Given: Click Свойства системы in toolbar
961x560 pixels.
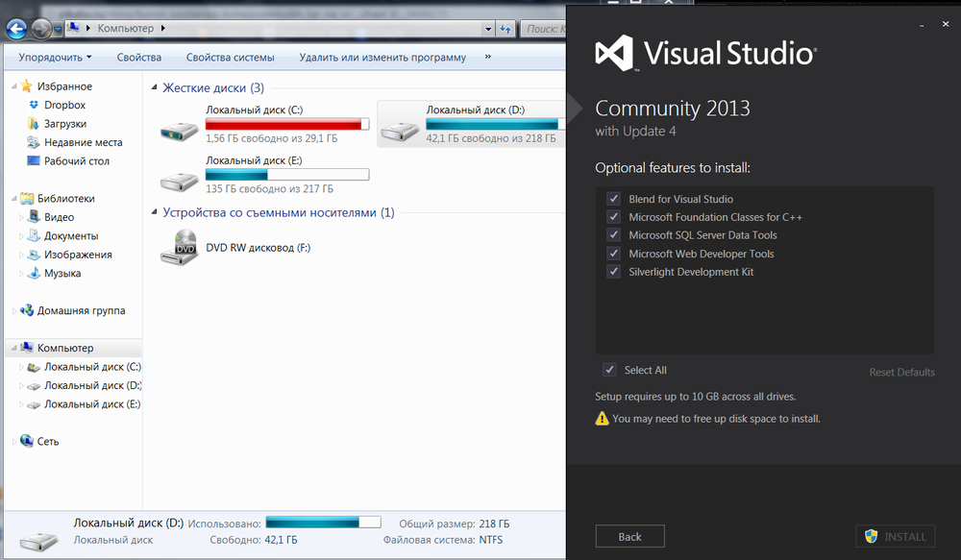Looking at the screenshot, I should click(x=231, y=57).
